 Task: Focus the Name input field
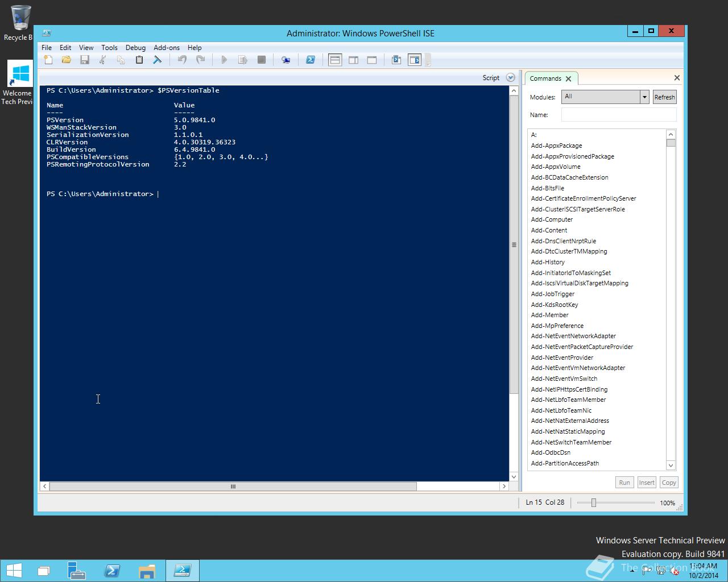(619, 115)
